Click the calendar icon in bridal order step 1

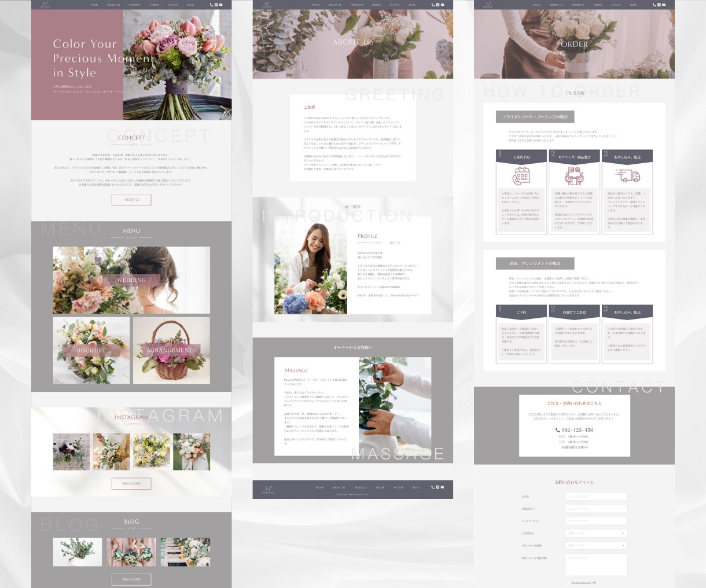point(521,175)
